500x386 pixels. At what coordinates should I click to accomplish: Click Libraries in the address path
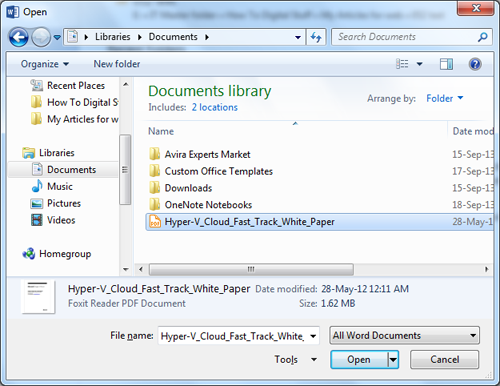pos(113,37)
